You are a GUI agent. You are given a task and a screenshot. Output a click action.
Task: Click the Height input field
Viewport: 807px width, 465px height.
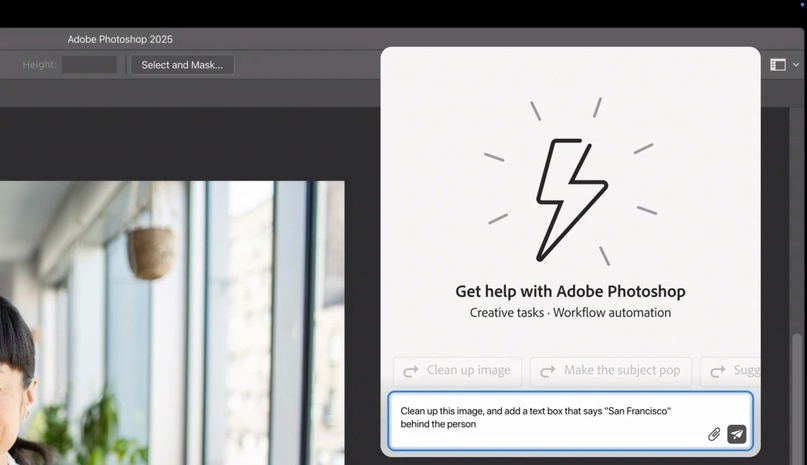tap(90, 65)
